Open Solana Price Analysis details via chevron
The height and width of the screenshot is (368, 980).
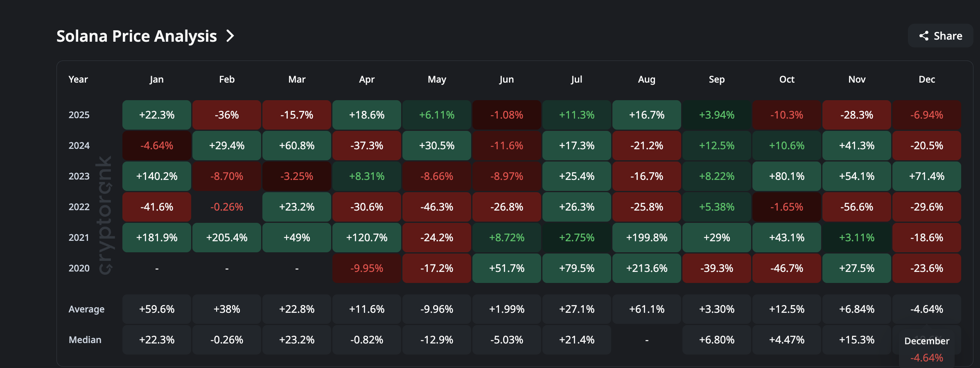(230, 36)
